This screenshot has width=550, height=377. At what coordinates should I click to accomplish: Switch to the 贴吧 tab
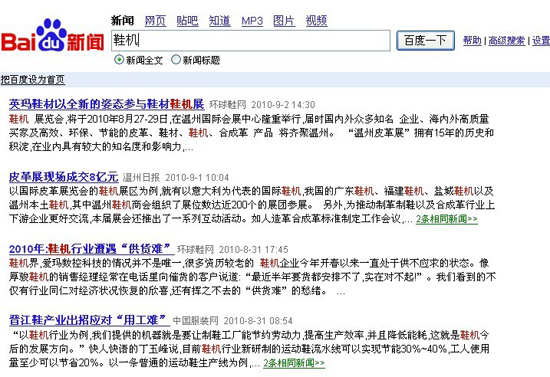click(x=187, y=21)
